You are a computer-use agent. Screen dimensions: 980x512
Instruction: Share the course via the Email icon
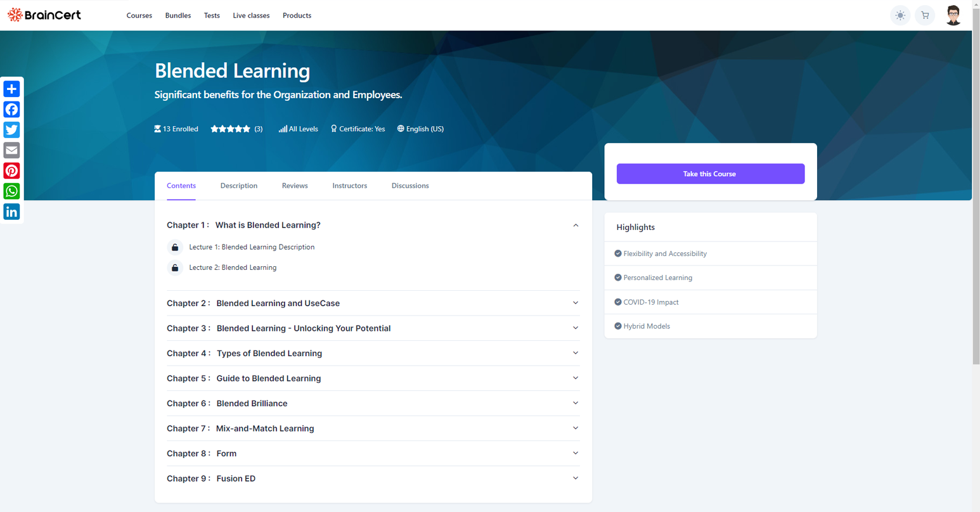click(x=11, y=150)
